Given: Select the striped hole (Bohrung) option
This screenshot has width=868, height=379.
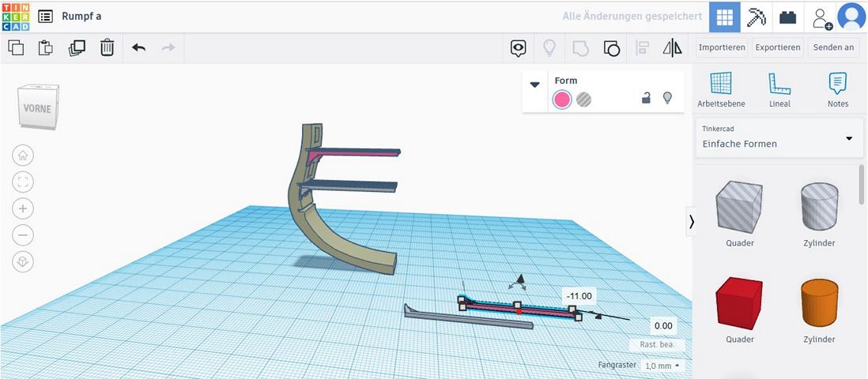Looking at the screenshot, I should 583,99.
